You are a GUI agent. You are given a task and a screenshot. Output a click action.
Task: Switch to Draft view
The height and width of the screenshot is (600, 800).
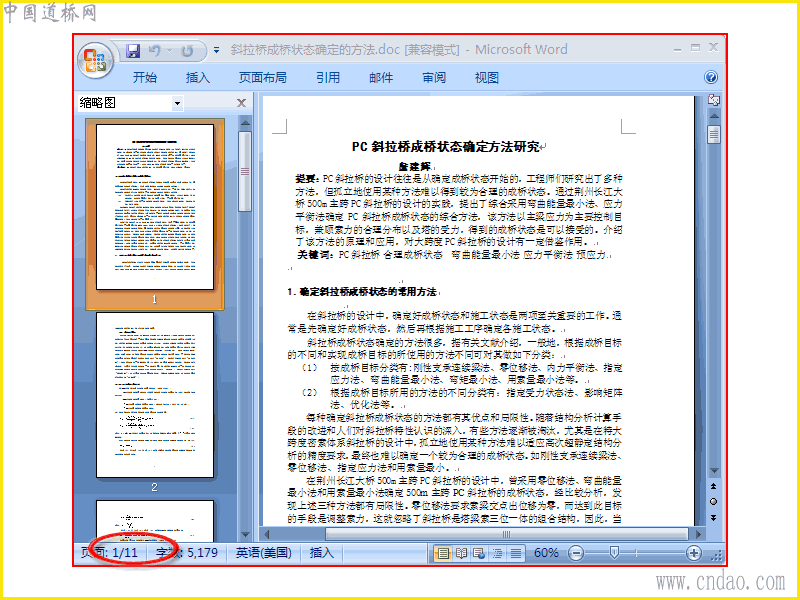click(516, 553)
